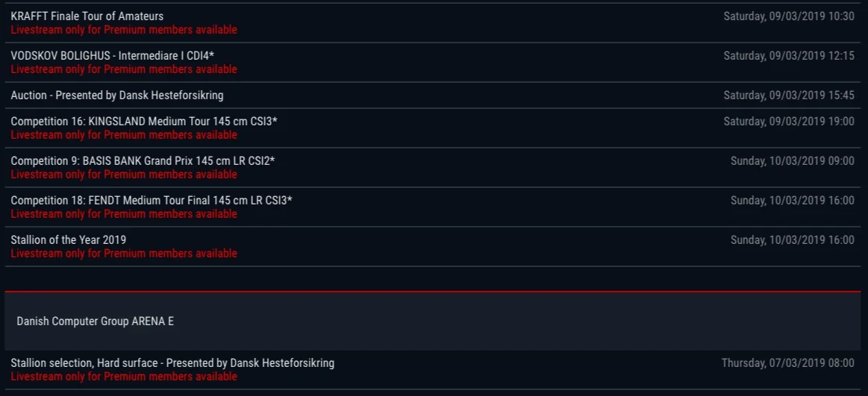
Task: Click Premium notice under VODSKOV BOLIGHUS
Action: [124, 69]
